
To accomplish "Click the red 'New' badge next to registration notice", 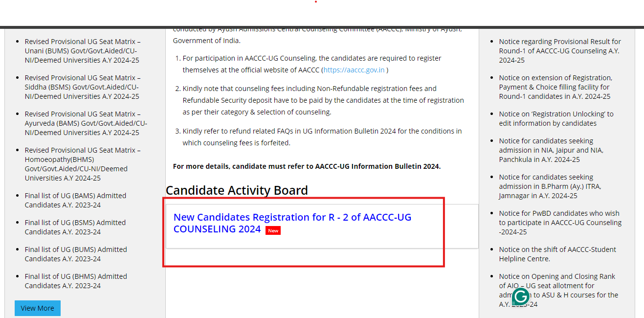I will [x=273, y=230].
